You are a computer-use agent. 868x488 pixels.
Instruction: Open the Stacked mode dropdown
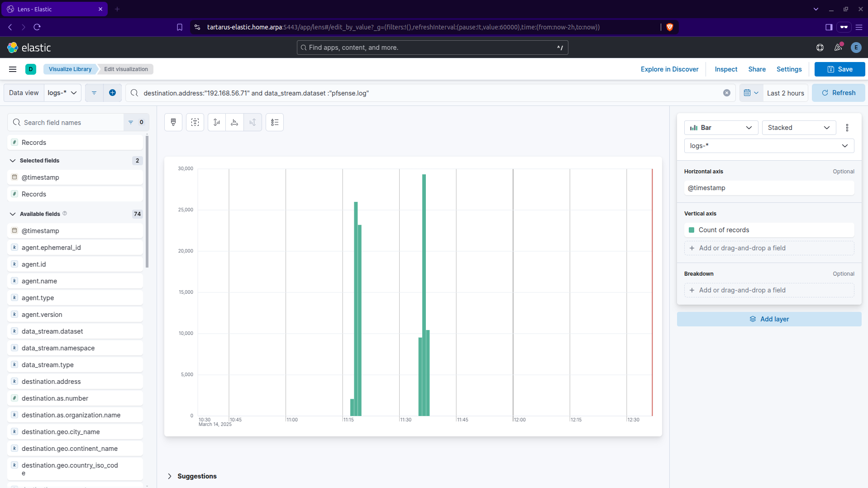point(798,128)
